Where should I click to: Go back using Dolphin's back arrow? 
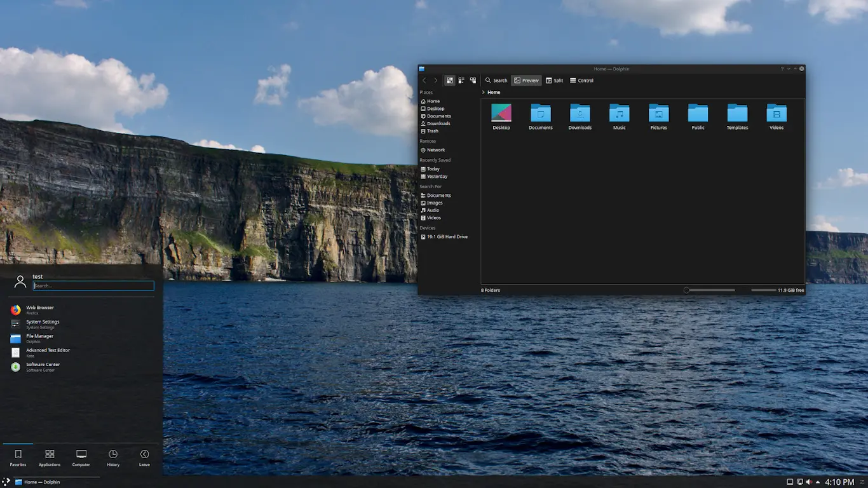(x=424, y=81)
